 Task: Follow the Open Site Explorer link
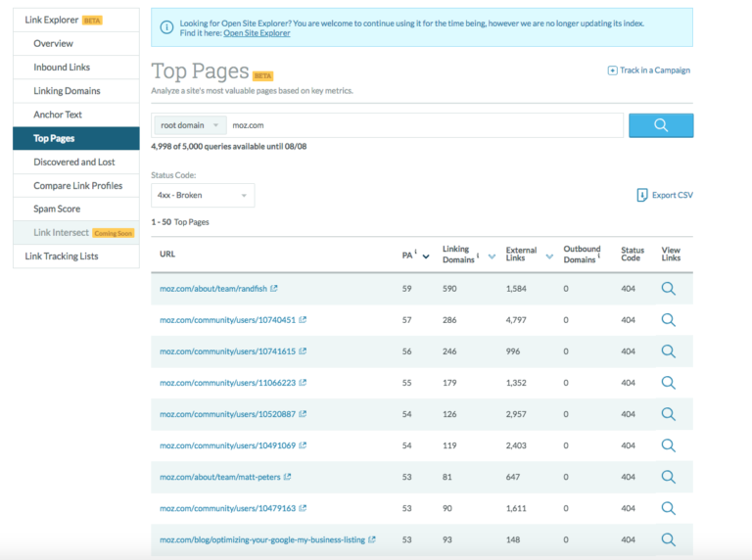tap(257, 33)
